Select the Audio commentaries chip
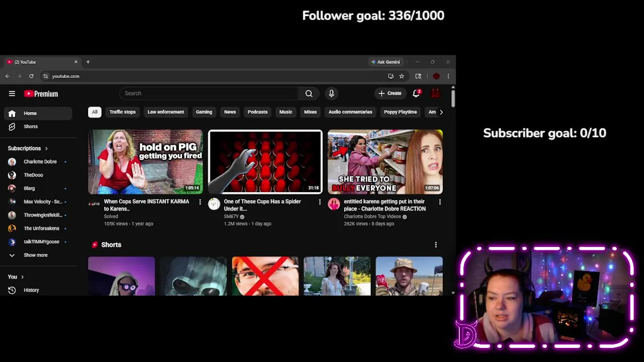The width and height of the screenshot is (644, 362). click(350, 112)
